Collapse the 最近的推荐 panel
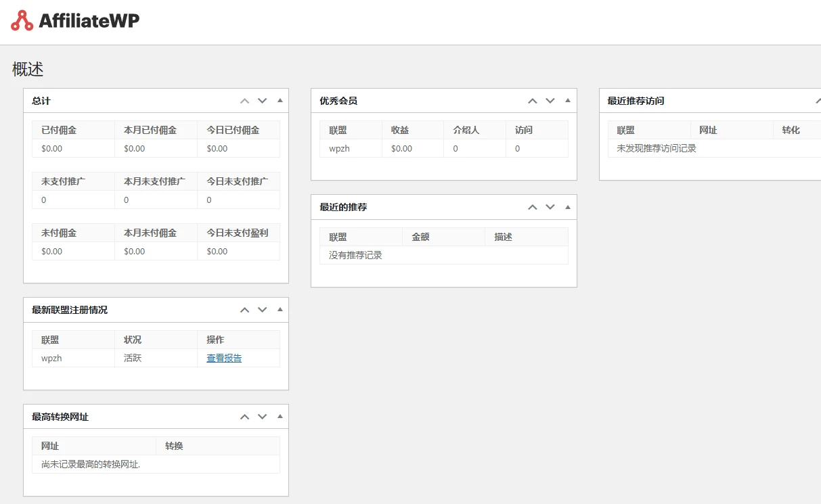This screenshot has height=504, width=821. tap(567, 207)
